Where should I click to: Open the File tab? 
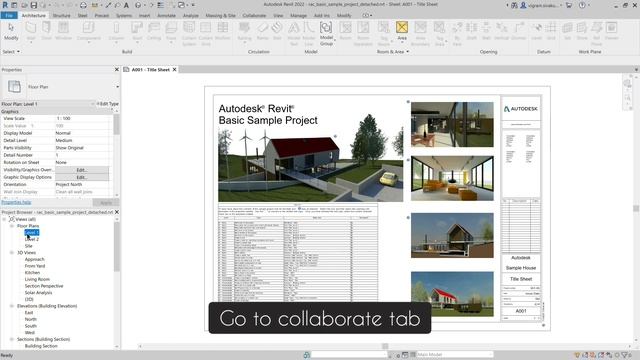pyautogui.click(x=9, y=15)
